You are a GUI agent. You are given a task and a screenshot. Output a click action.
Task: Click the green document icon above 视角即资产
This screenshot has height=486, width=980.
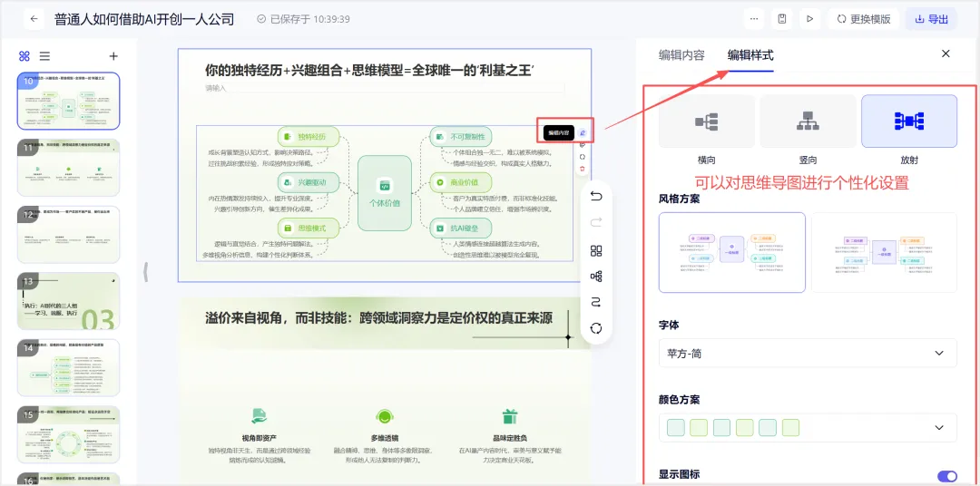pyautogui.click(x=260, y=416)
